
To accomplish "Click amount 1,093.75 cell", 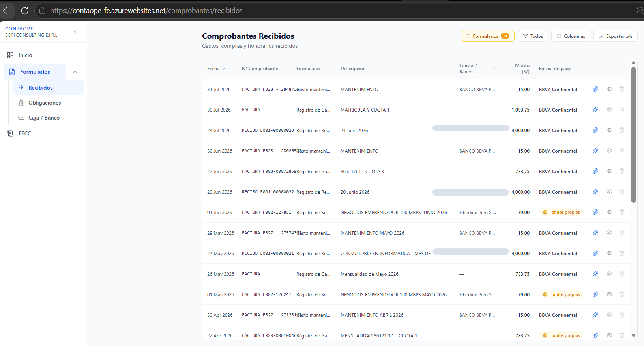I will tap(520, 110).
